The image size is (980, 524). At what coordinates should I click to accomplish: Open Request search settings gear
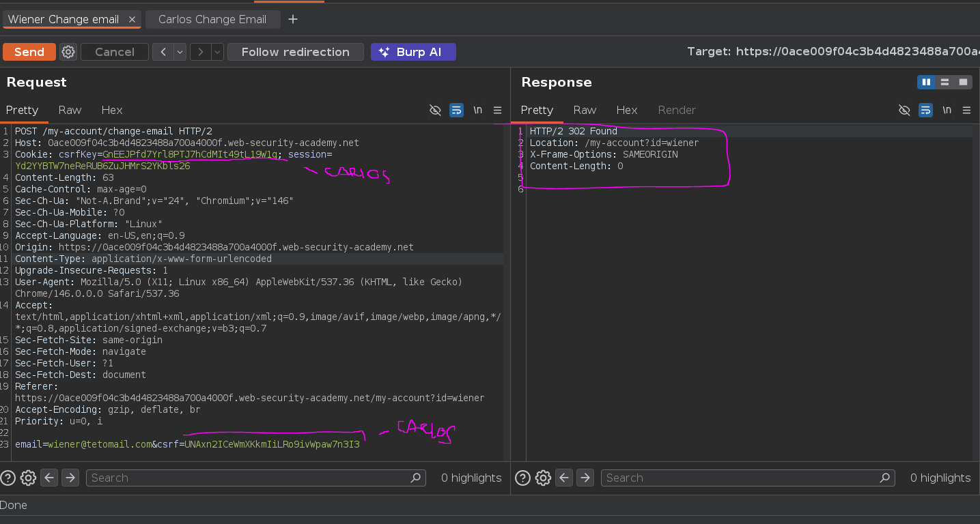(x=28, y=478)
